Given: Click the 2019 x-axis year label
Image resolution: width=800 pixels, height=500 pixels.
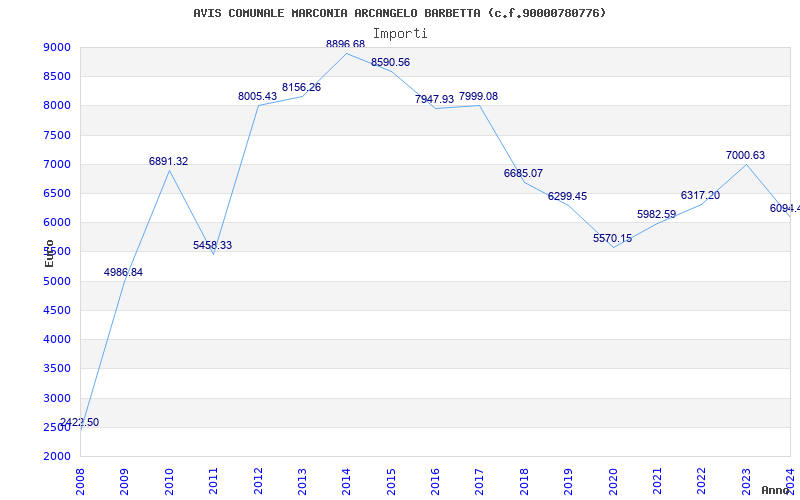Looking at the screenshot, I should (x=568, y=482).
